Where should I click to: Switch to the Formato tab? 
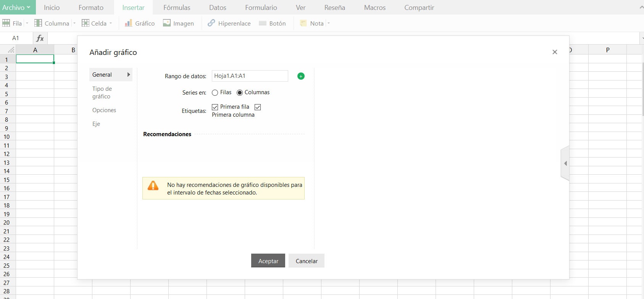click(x=91, y=7)
